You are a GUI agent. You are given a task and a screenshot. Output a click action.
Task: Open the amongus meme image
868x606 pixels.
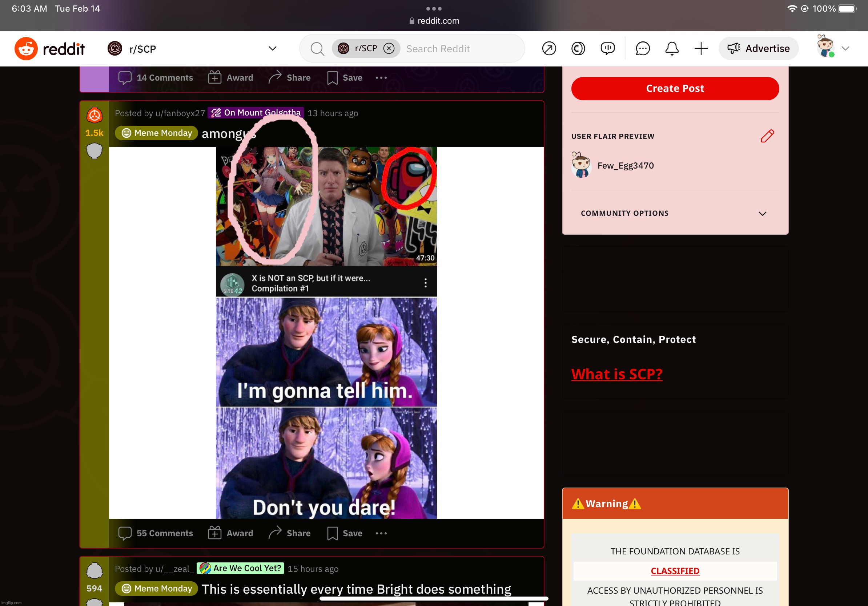point(326,332)
